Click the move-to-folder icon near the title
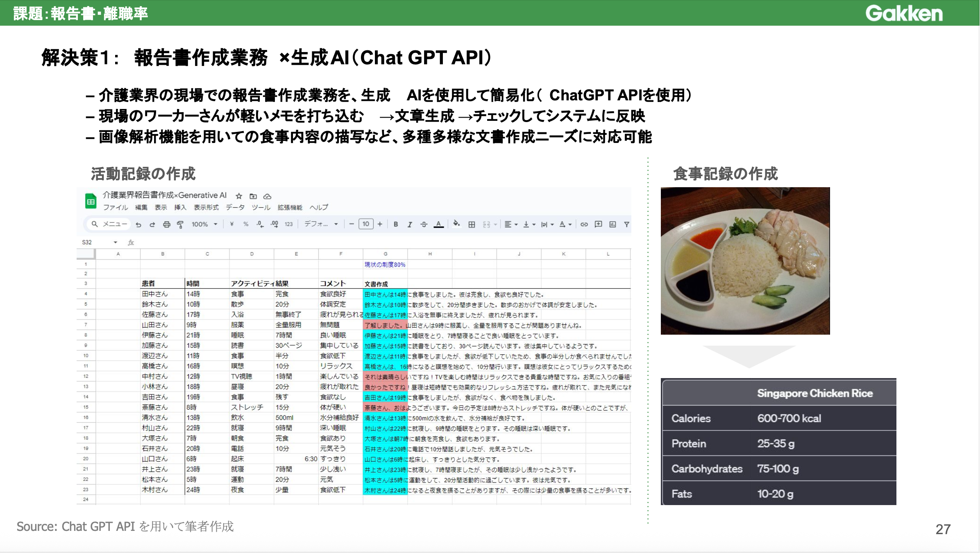This screenshot has height=553, width=980. [x=253, y=196]
